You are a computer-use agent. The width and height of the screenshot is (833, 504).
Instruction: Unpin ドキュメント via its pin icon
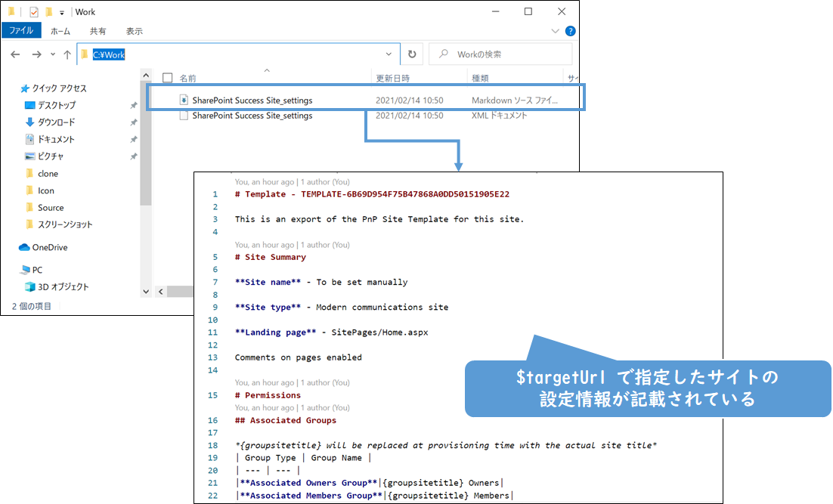coord(133,139)
